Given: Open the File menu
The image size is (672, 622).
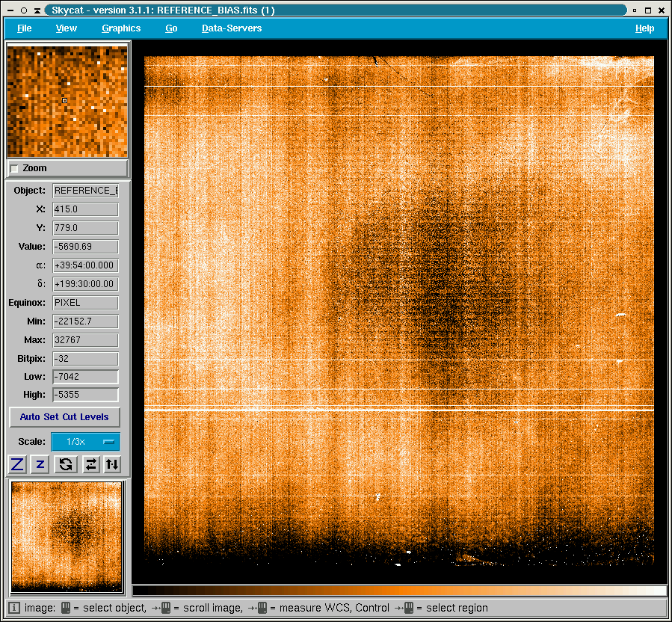Looking at the screenshot, I should pyautogui.click(x=25, y=28).
